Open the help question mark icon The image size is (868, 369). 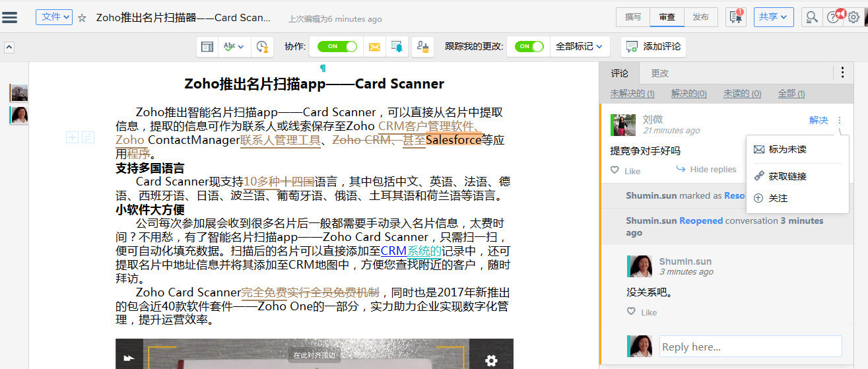[832, 18]
